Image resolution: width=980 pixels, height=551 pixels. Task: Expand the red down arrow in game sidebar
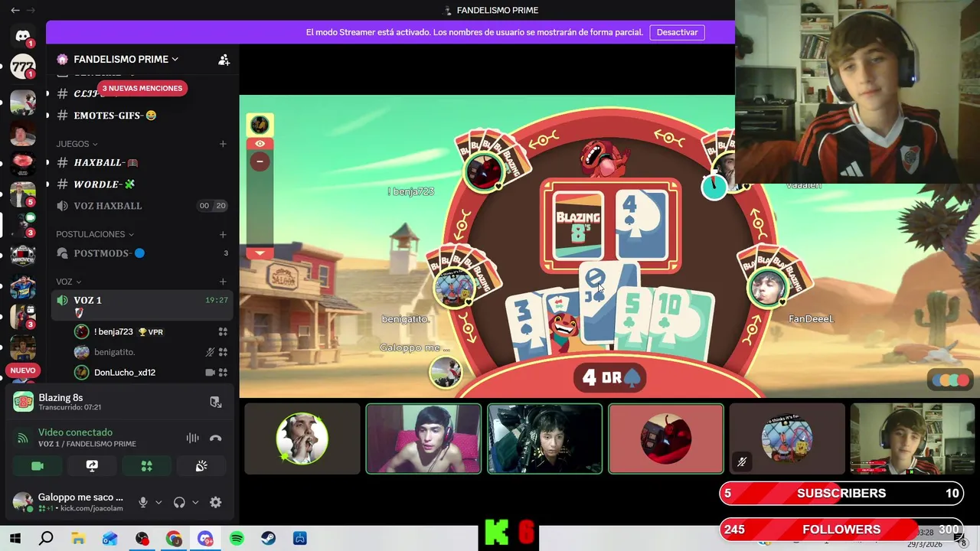point(260,253)
